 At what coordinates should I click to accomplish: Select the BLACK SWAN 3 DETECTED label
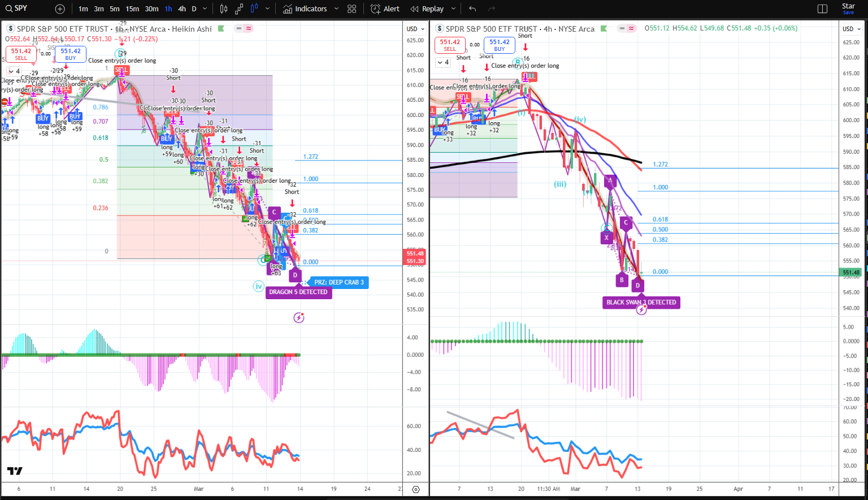(641, 302)
